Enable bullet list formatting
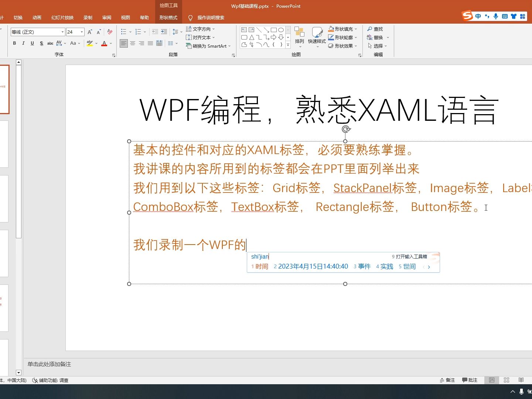Screen dimensions: 532x399 (124, 32)
